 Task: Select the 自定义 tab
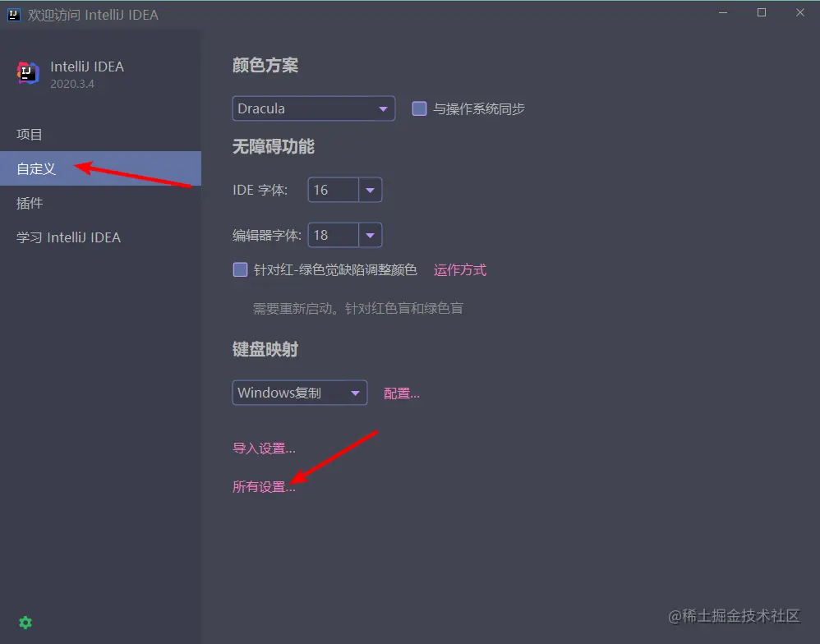click(100, 168)
